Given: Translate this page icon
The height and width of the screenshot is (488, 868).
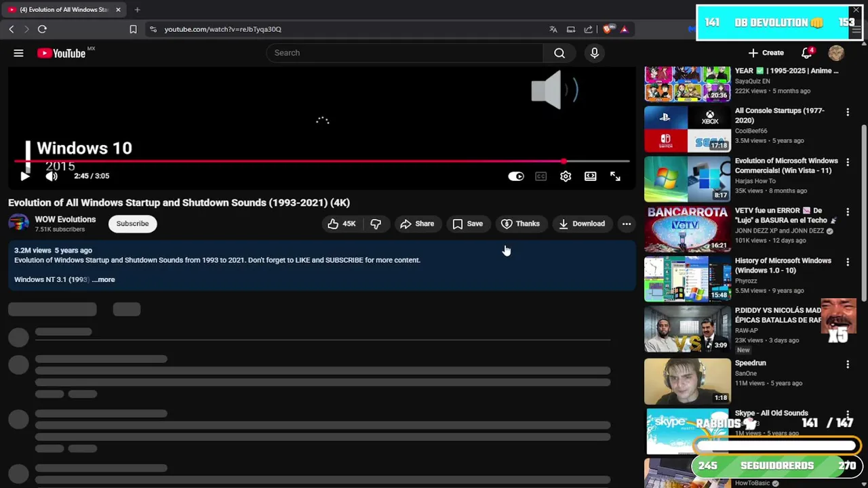Looking at the screenshot, I should coord(553,29).
